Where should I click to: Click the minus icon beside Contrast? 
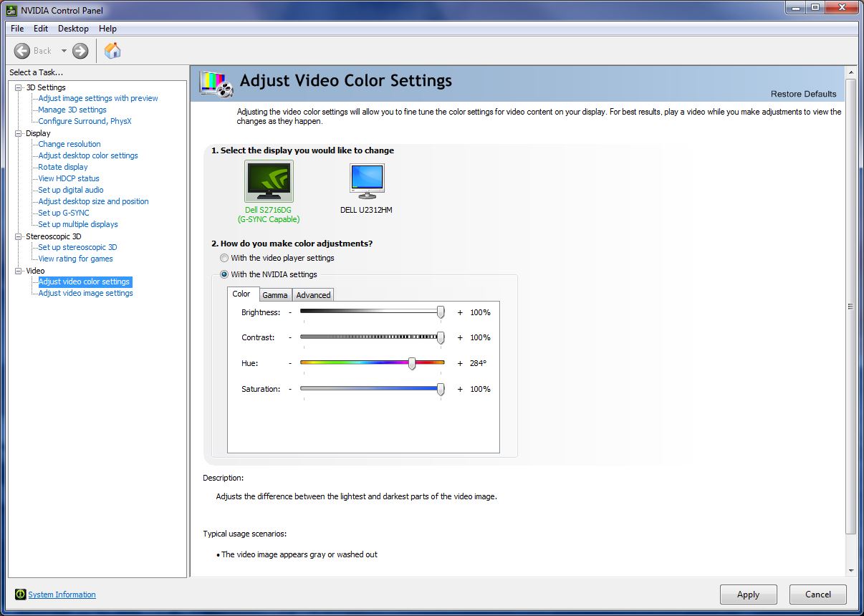pos(290,337)
